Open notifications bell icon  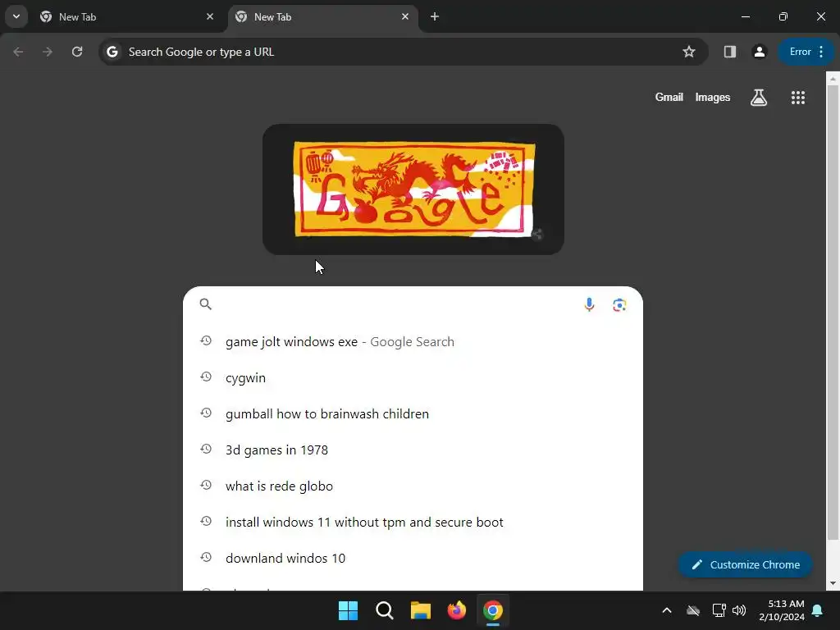(x=818, y=610)
